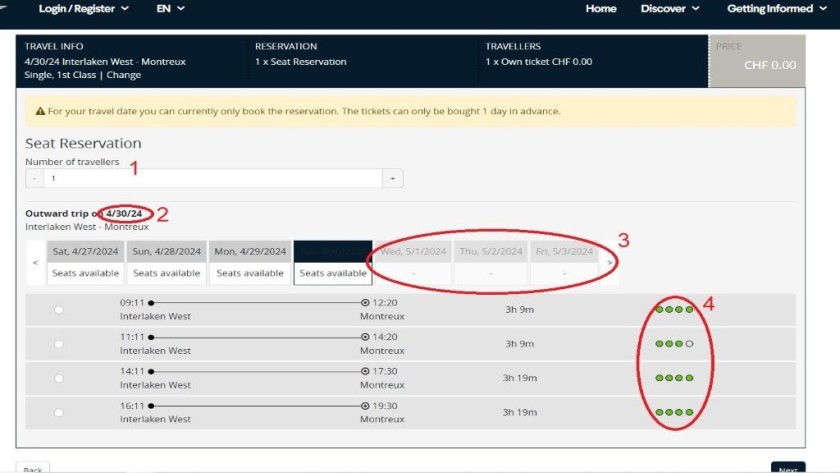This screenshot has height=473, width=840.
Task: Go to the Home page
Action: [601, 9]
